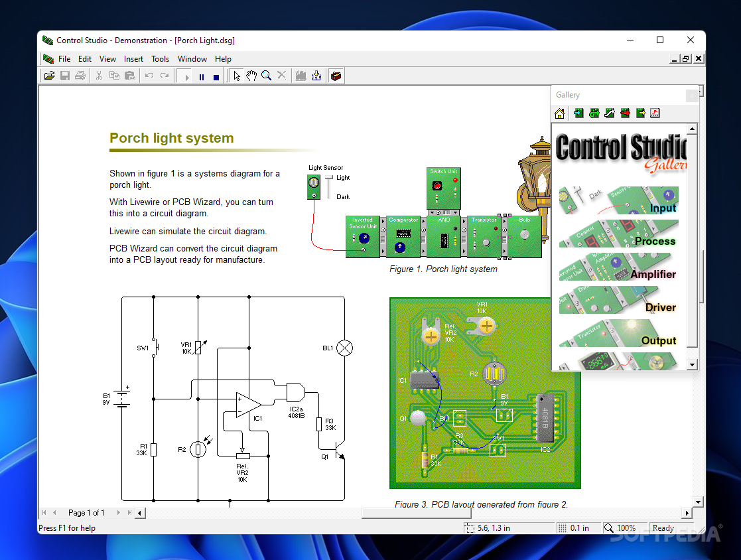
Task: Open the View menu
Action: [107, 59]
